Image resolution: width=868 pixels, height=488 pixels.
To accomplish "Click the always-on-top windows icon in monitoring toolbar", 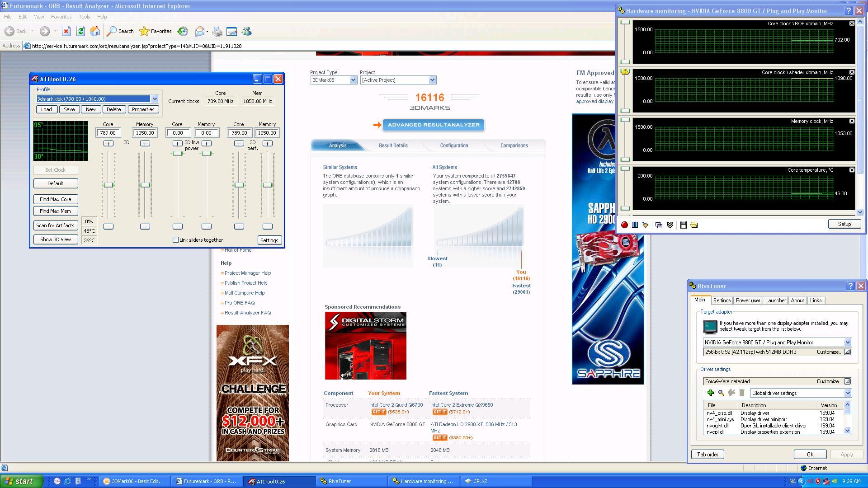I will pos(659,225).
